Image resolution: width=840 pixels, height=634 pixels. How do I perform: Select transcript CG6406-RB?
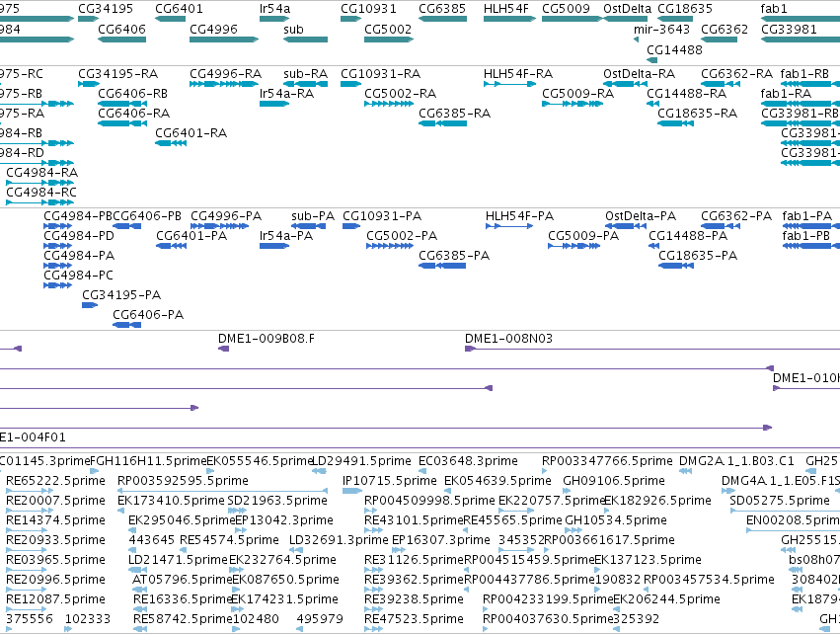click(121, 104)
